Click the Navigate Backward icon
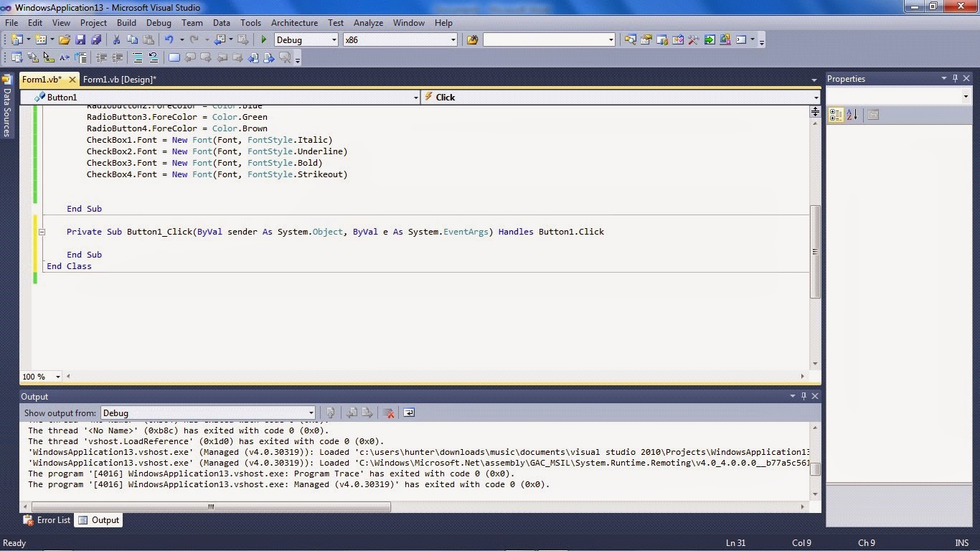This screenshot has width=980, height=551. tap(220, 39)
